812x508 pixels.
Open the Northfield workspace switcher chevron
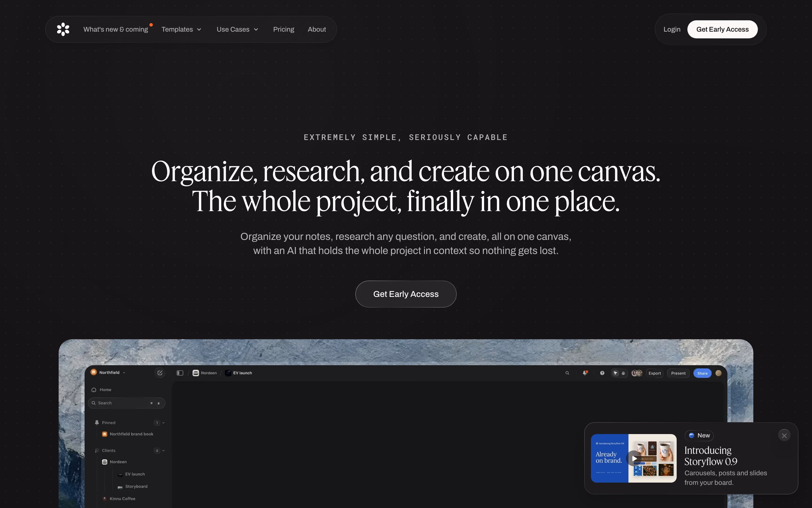click(x=124, y=373)
